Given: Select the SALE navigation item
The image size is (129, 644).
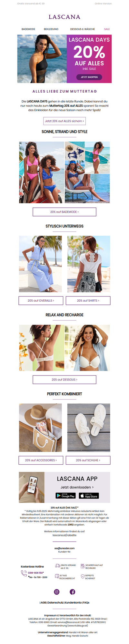Looking at the screenshot, I should coord(107,29).
